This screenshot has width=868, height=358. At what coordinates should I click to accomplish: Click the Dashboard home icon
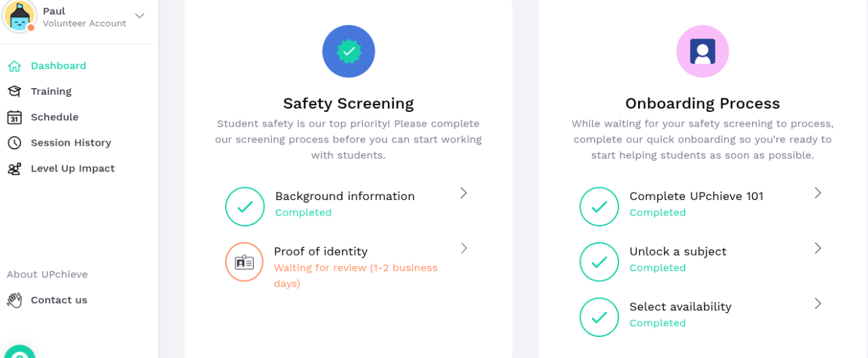coord(14,66)
